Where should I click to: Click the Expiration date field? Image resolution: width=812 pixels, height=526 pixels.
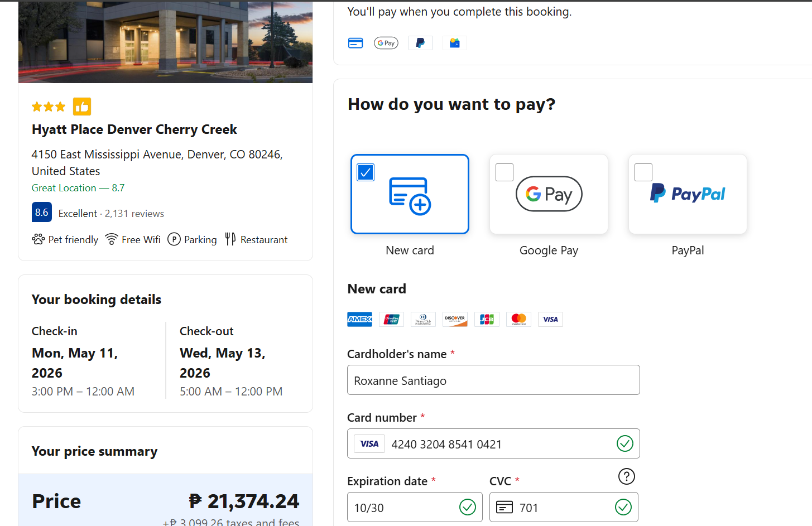click(415, 507)
